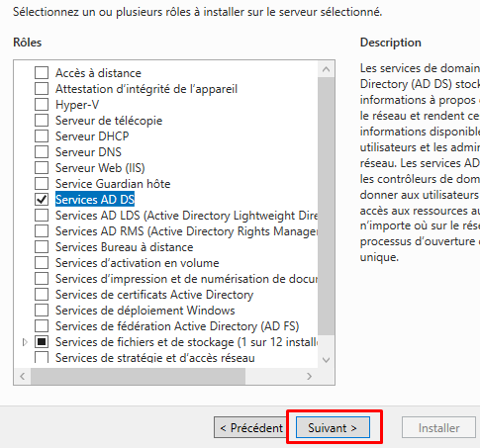
Task: Expand Services de fichiers et de stockage
Action: (25, 342)
